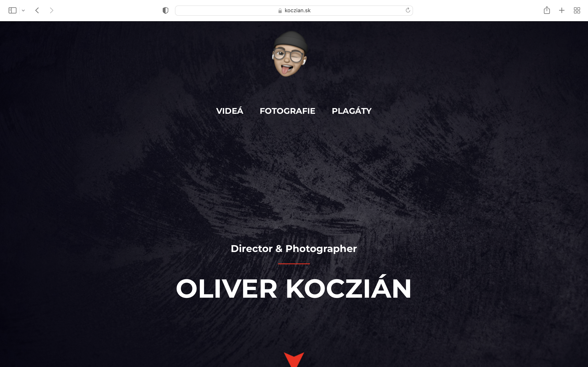The width and height of the screenshot is (588, 367).
Task: Focus the koczian.sk address bar
Action: pos(294,10)
